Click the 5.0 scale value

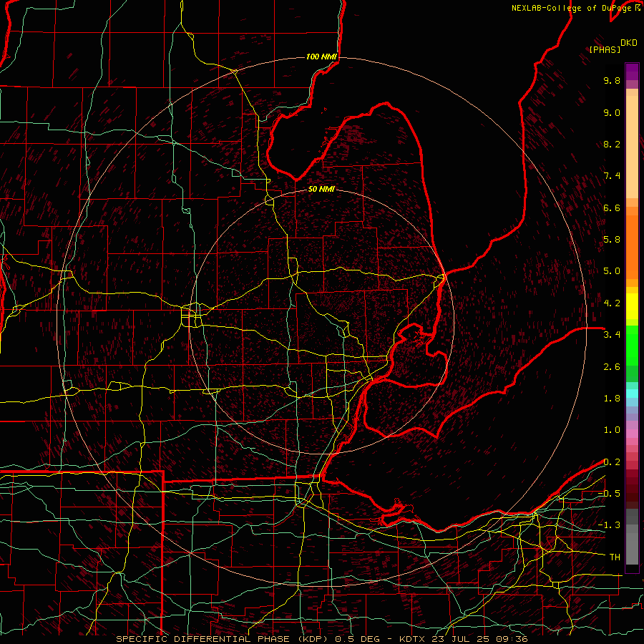(x=612, y=271)
